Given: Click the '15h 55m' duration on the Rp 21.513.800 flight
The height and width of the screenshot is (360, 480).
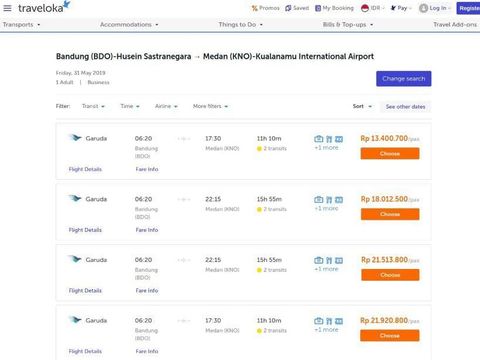Looking at the screenshot, I should 269,260.
